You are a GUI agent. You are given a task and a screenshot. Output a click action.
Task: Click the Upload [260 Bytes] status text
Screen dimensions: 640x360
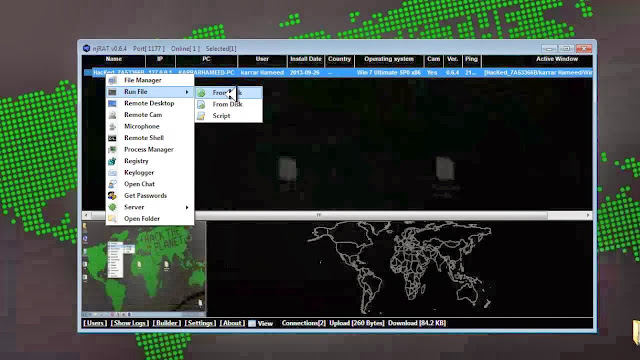[x=357, y=323]
